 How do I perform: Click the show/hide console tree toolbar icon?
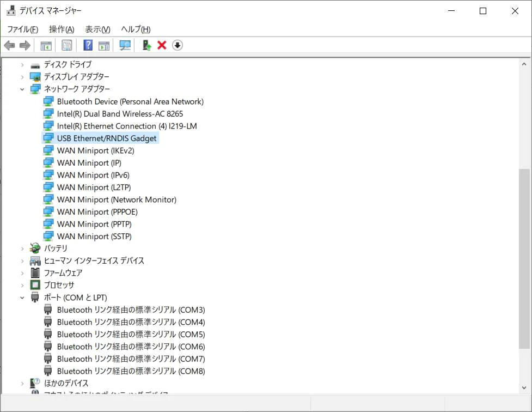tap(46, 45)
